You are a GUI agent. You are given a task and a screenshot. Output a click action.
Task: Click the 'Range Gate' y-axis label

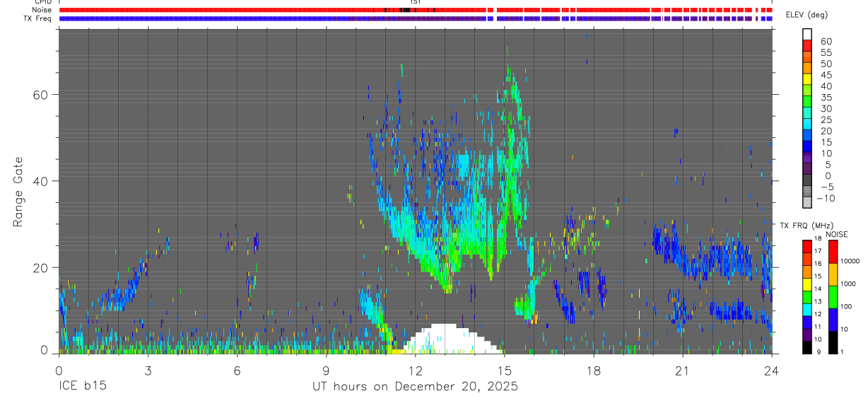[x=18, y=192]
